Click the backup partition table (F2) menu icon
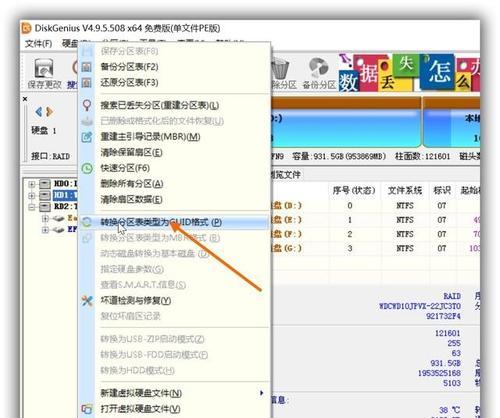 click(87, 67)
